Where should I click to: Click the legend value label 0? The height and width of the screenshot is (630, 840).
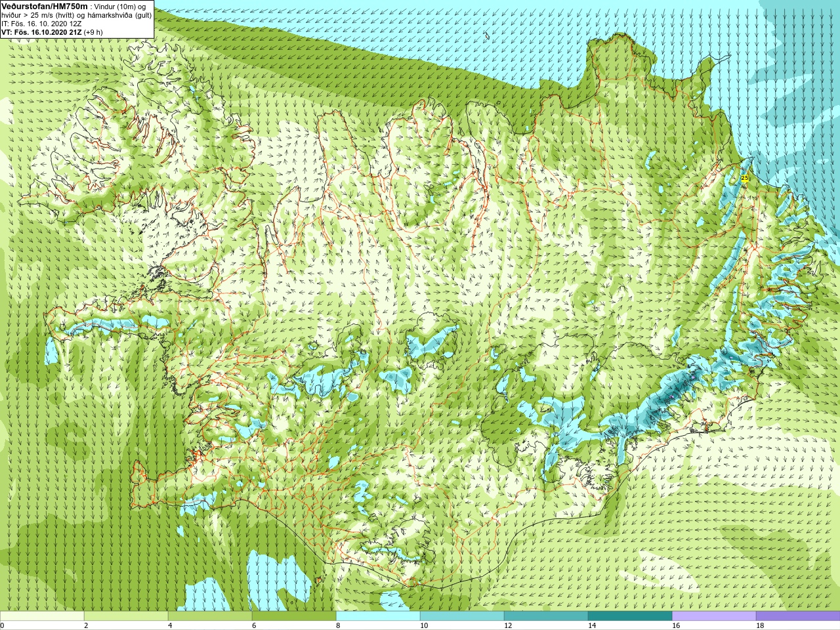coord(3,625)
